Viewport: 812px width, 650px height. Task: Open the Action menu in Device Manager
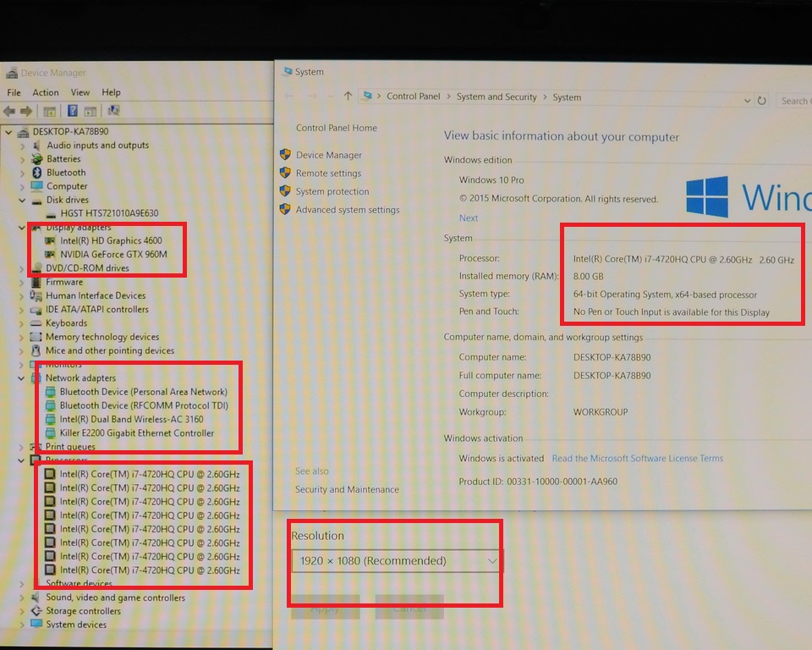tap(46, 92)
